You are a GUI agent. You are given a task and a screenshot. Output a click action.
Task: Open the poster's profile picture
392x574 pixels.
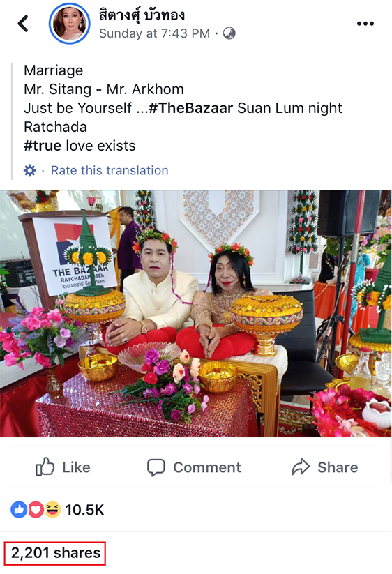click(x=70, y=24)
